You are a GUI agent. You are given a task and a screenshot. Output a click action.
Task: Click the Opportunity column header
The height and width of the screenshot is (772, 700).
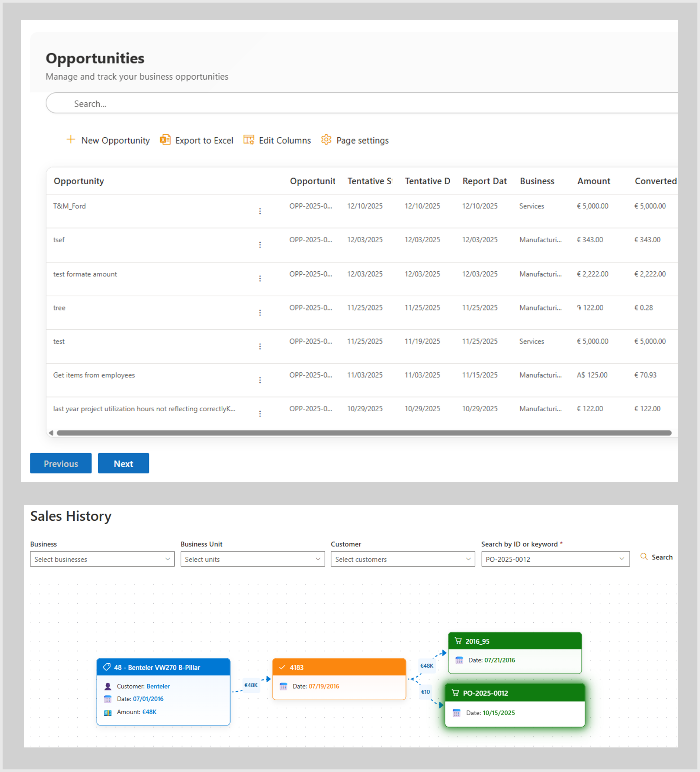pyautogui.click(x=79, y=181)
